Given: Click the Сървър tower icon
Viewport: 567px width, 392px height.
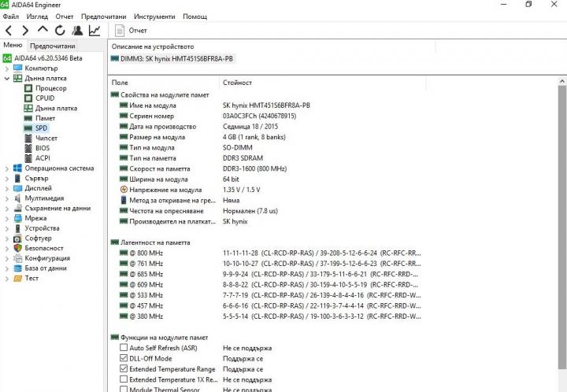Looking at the screenshot, I should pos(17,178).
